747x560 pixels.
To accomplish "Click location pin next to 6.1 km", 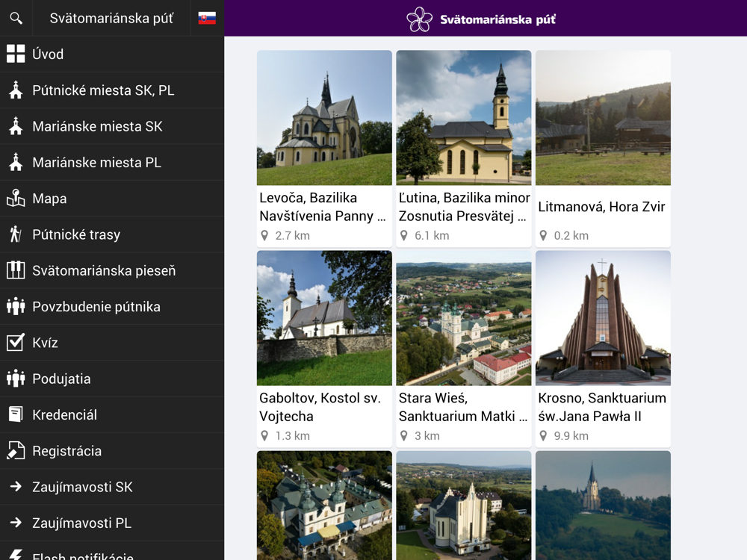I will 404,235.
